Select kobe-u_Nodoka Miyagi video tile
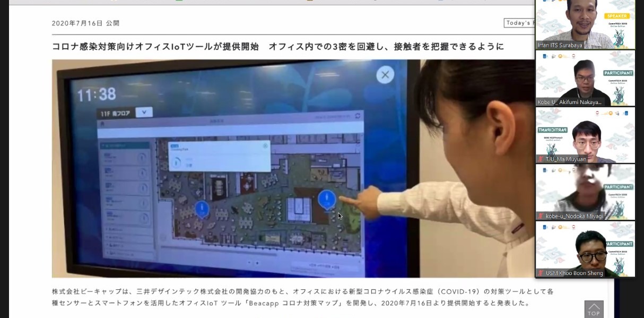 pyautogui.click(x=585, y=192)
